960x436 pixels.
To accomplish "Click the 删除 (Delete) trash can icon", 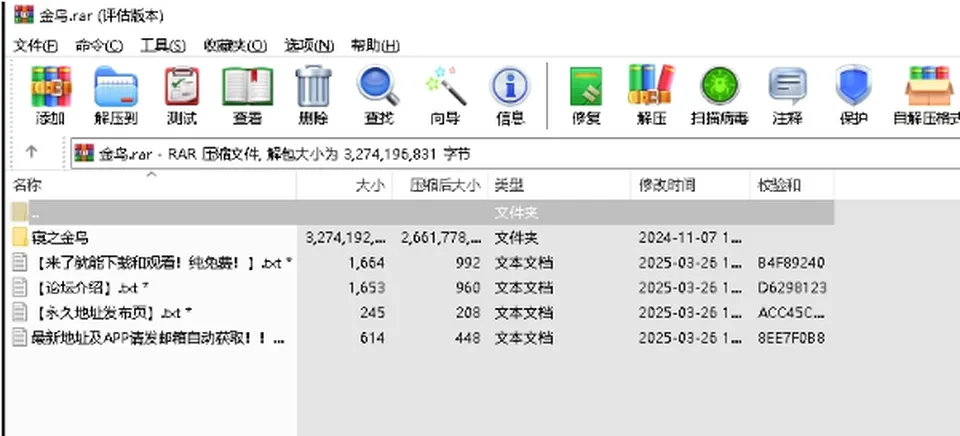I will click(313, 86).
